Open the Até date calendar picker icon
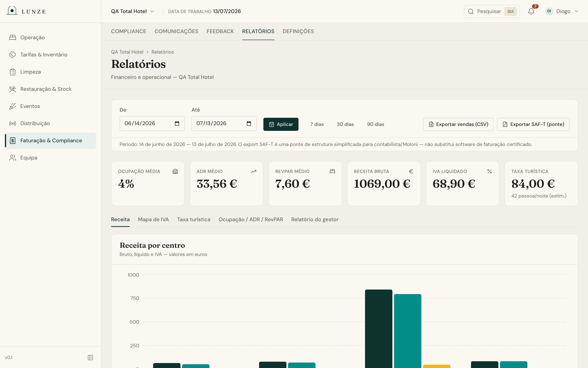588x368 pixels. point(249,123)
